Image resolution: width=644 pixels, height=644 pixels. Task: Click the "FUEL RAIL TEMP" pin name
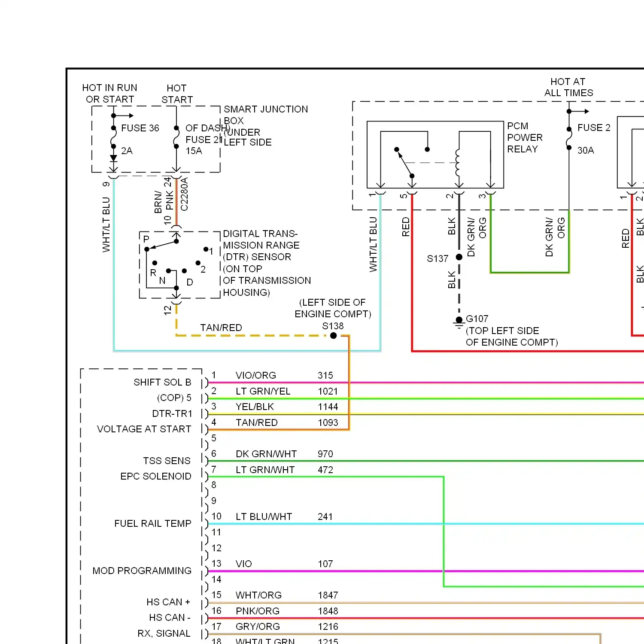(152, 523)
